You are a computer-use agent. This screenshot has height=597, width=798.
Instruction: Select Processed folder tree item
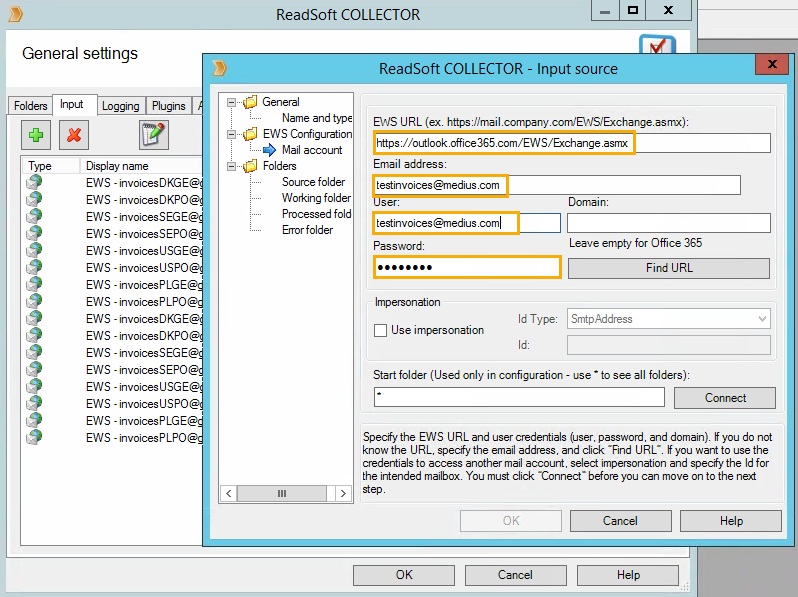317,214
